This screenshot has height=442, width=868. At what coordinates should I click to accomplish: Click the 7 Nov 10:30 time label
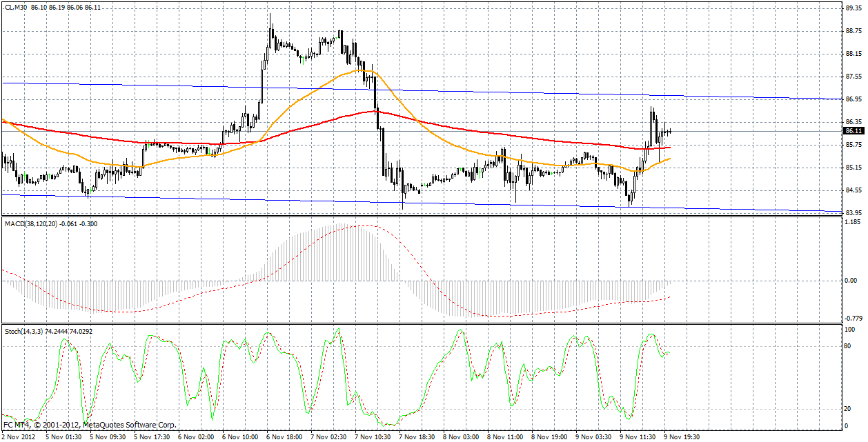[x=372, y=437]
